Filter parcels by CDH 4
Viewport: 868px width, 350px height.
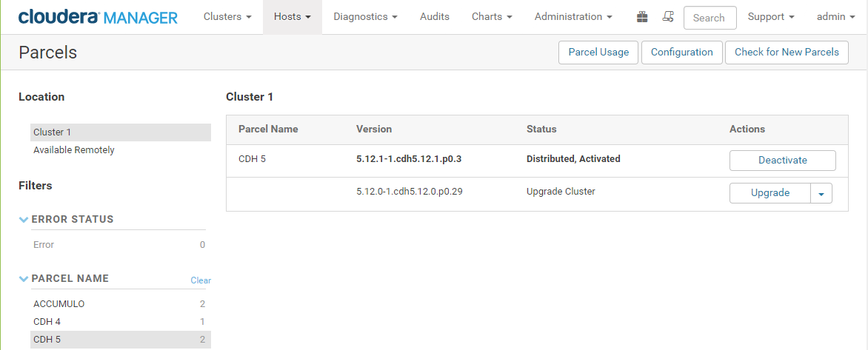[x=119, y=321]
